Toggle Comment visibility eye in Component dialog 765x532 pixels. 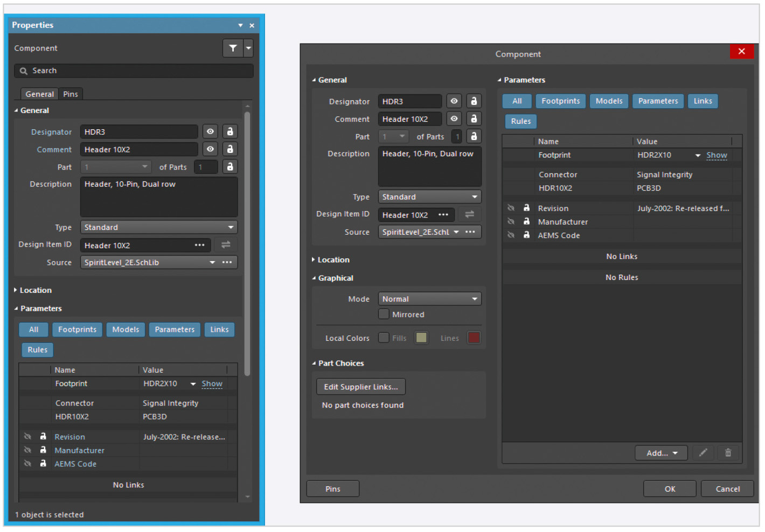454,119
